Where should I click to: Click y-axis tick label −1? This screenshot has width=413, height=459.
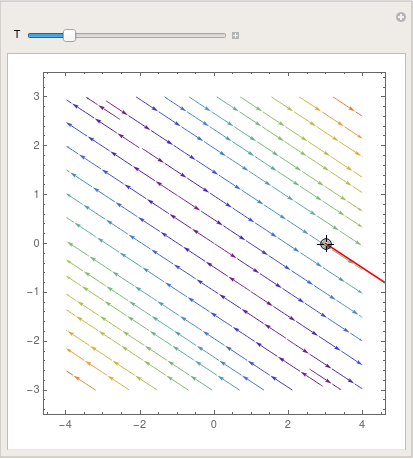click(33, 292)
